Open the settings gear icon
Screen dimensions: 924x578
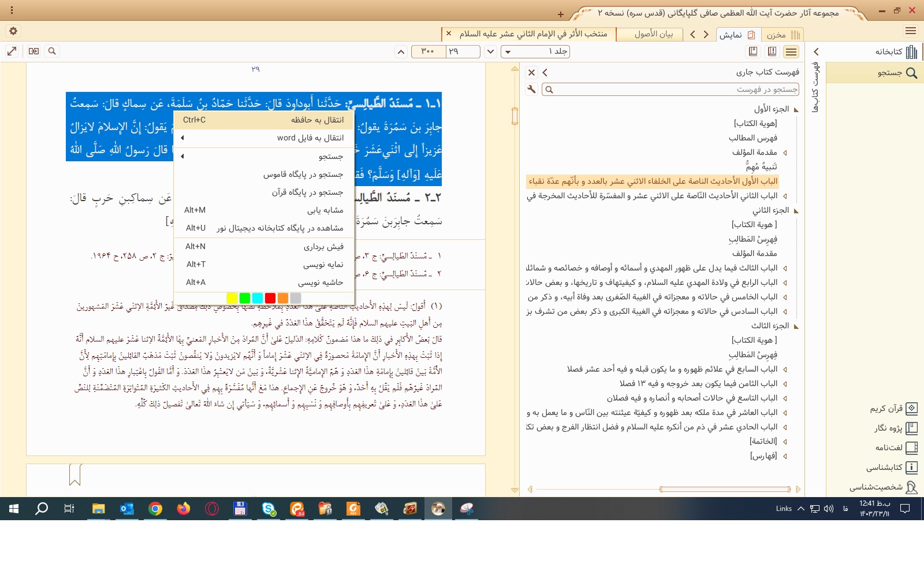tap(13, 31)
